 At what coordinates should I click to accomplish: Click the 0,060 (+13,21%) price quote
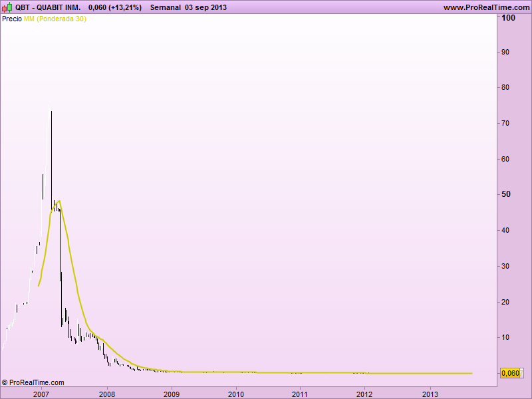click(115, 7)
